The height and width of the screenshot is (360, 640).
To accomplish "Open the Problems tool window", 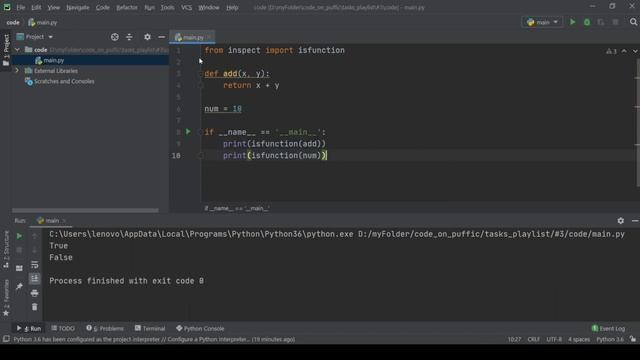I will (x=105, y=328).
